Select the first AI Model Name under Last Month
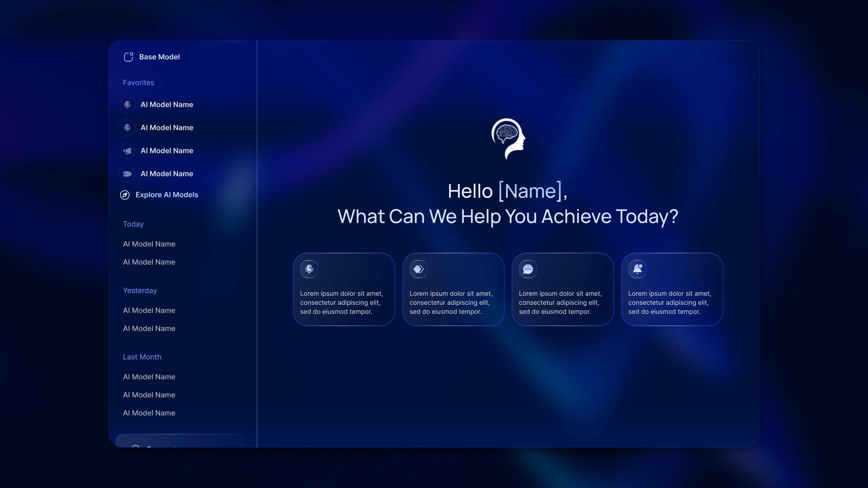868x488 pixels. [x=149, y=377]
